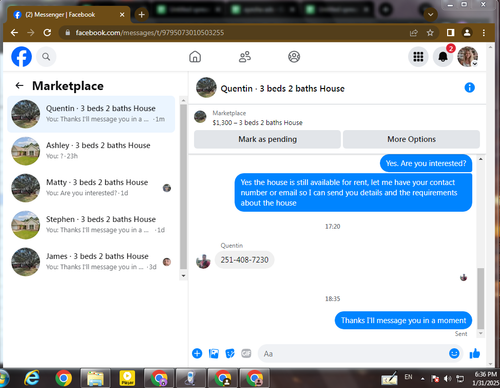Toggle browser side panel icon
The width and height of the screenshot is (500, 388).
click(450, 33)
